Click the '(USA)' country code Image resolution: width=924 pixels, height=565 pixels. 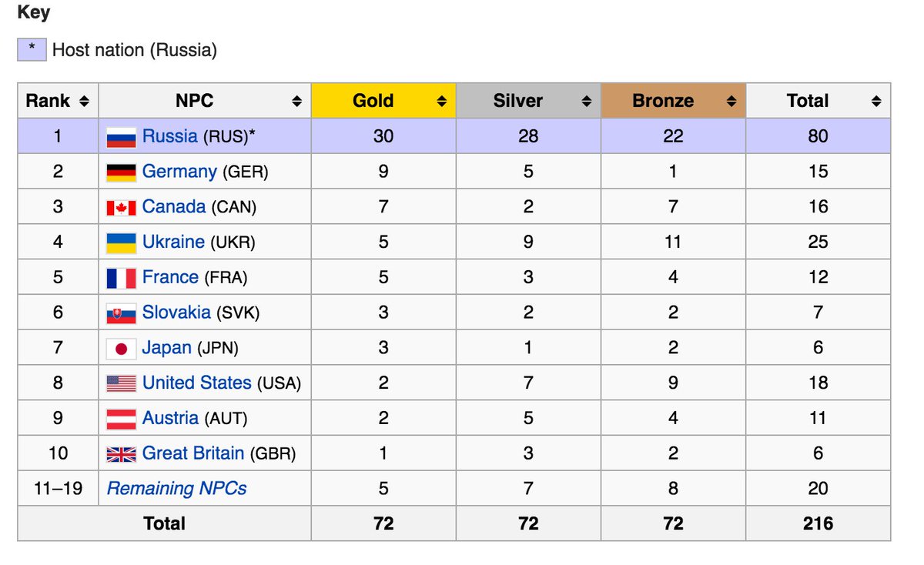(x=279, y=383)
